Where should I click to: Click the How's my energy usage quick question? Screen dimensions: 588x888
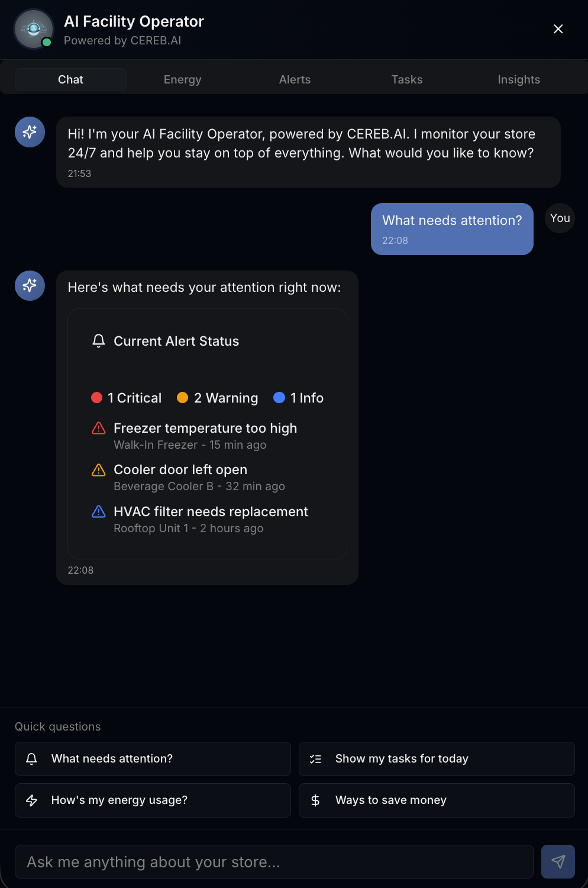(152, 800)
